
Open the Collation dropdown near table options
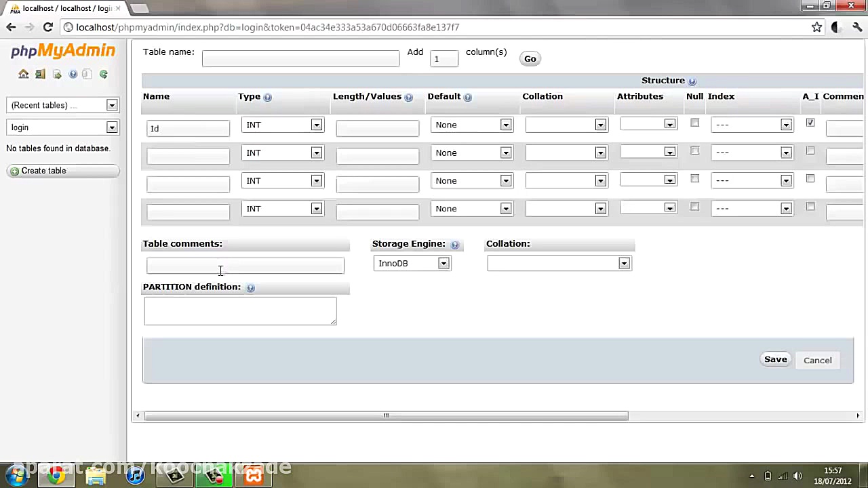coord(623,263)
